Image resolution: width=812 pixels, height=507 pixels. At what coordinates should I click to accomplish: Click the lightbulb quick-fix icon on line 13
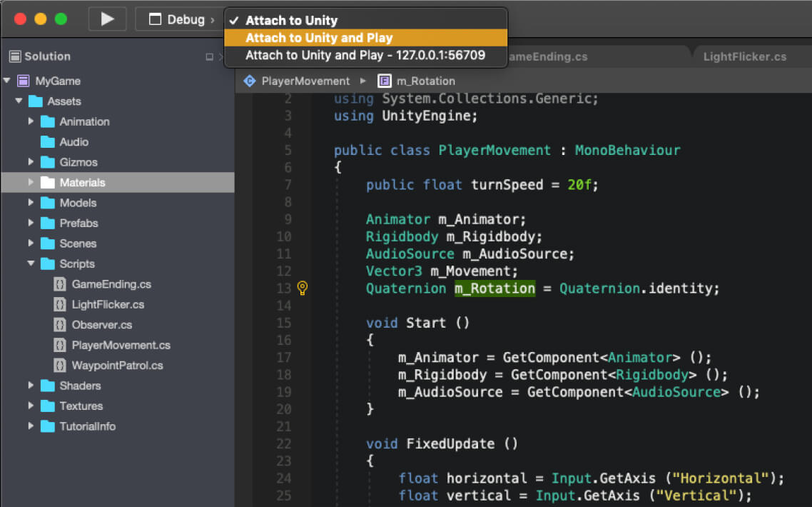tap(302, 288)
